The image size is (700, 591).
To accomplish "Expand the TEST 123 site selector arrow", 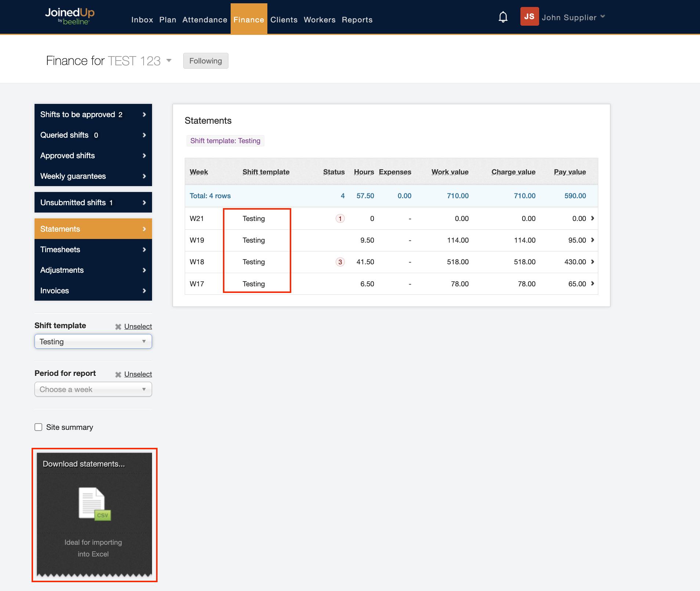I will click(x=169, y=61).
